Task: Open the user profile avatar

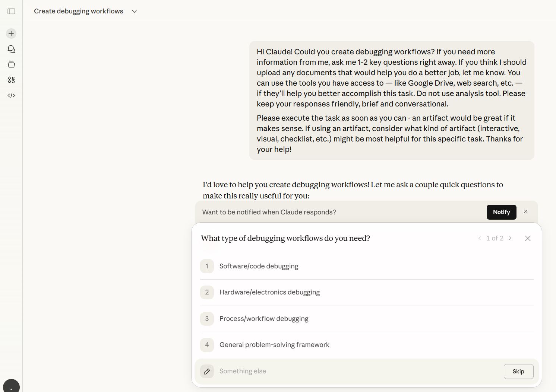Action: coord(11,386)
